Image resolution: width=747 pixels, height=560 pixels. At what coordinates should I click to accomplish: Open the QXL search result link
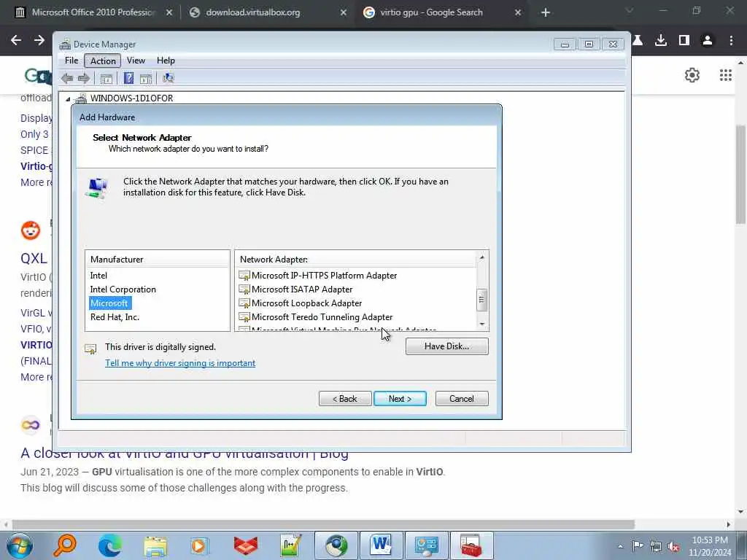(x=34, y=258)
